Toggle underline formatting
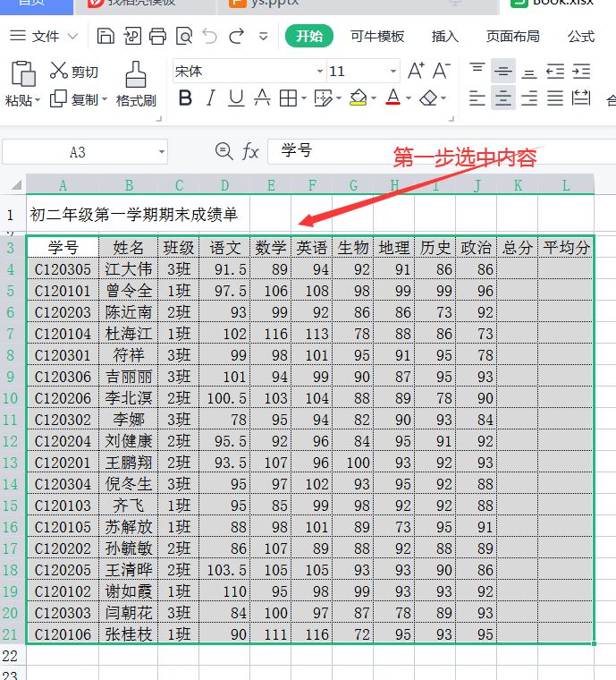This screenshot has width=616, height=680. [236, 98]
